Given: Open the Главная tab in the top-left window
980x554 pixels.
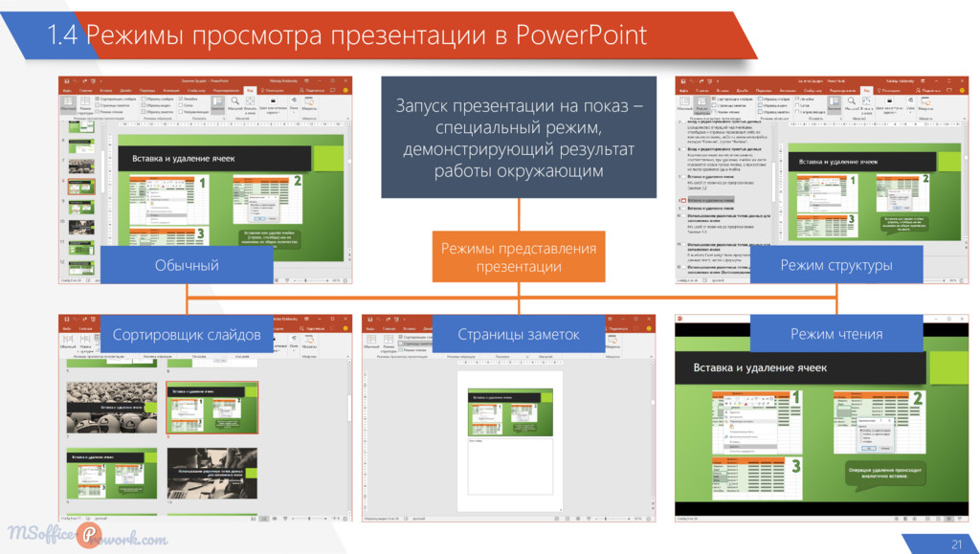Looking at the screenshot, I should [x=85, y=90].
